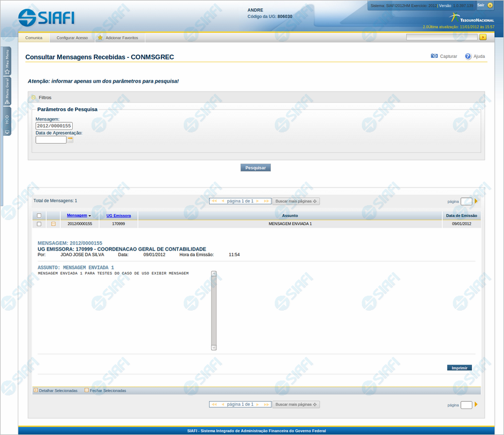The height and width of the screenshot is (435, 504).
Task: Open the Comunica menu tab
Action: coord(34,37)
